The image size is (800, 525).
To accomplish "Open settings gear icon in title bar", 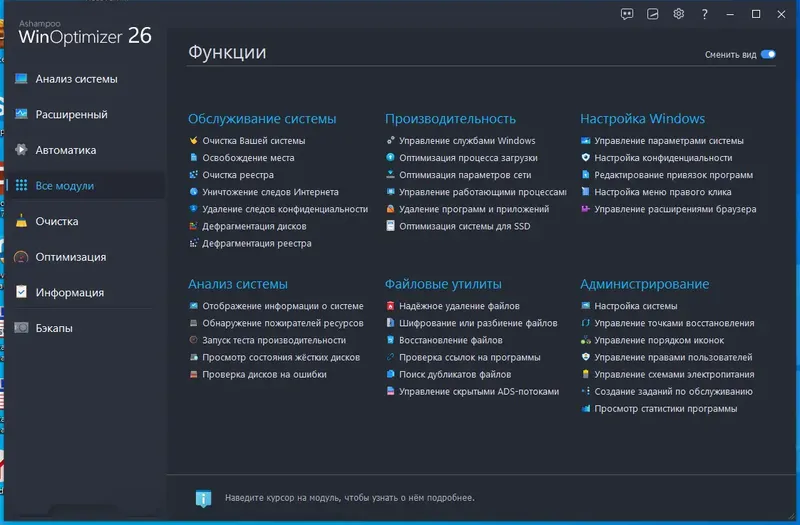I will [x=679, y=14].
